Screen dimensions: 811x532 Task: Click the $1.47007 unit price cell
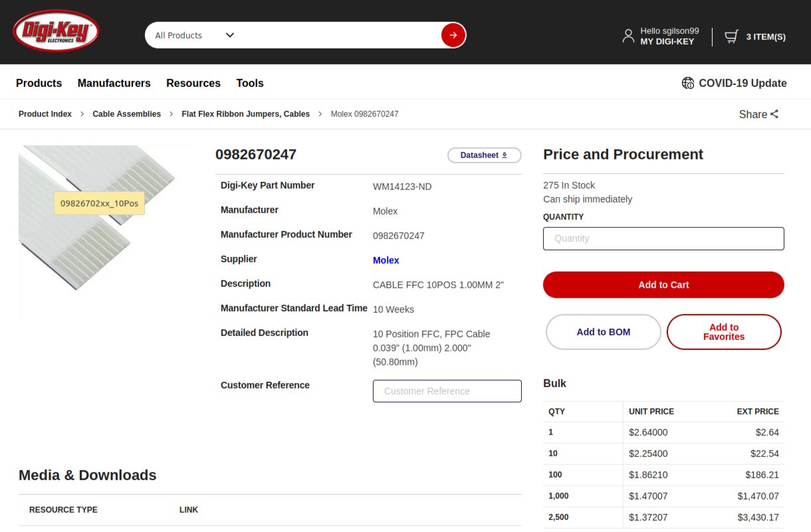click(648, 496)
